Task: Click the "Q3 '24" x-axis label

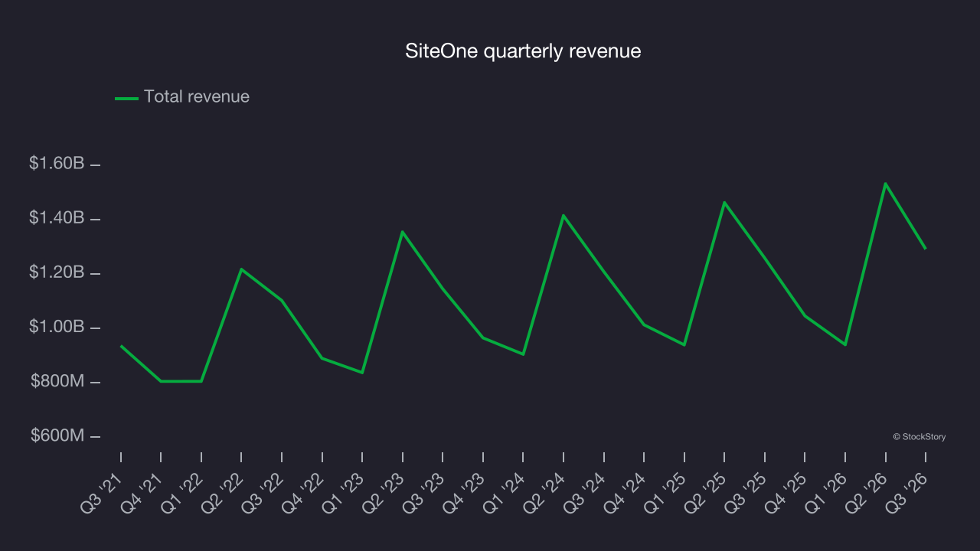Action: click(584, 493)
